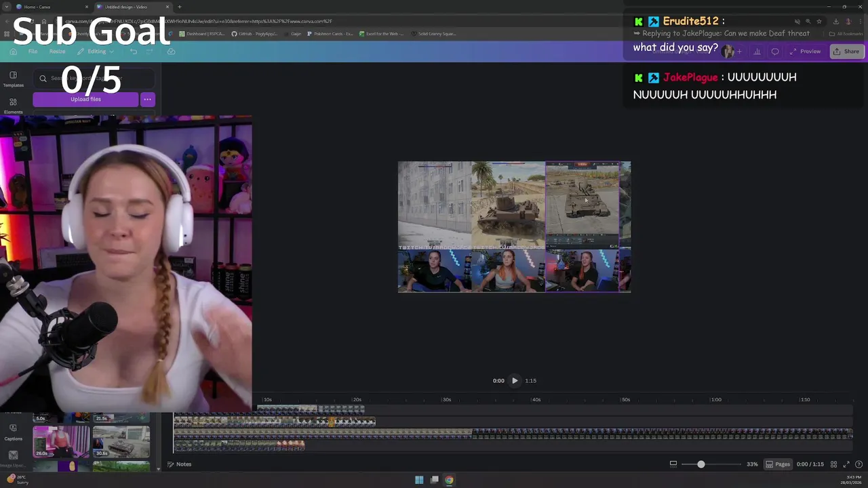Open Excel for the Web bookmark
Viewport: 868px width, 488px height.
click(382, 34)
